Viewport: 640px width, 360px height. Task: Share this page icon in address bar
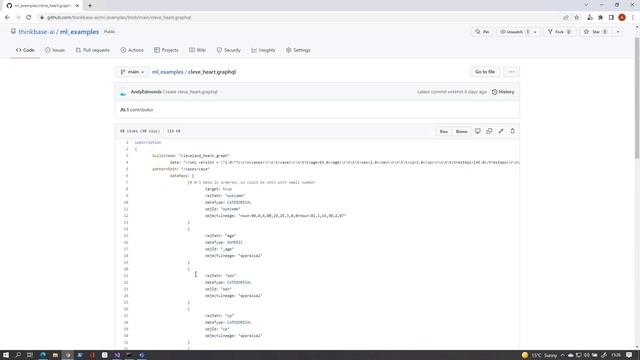click(566, 18)
